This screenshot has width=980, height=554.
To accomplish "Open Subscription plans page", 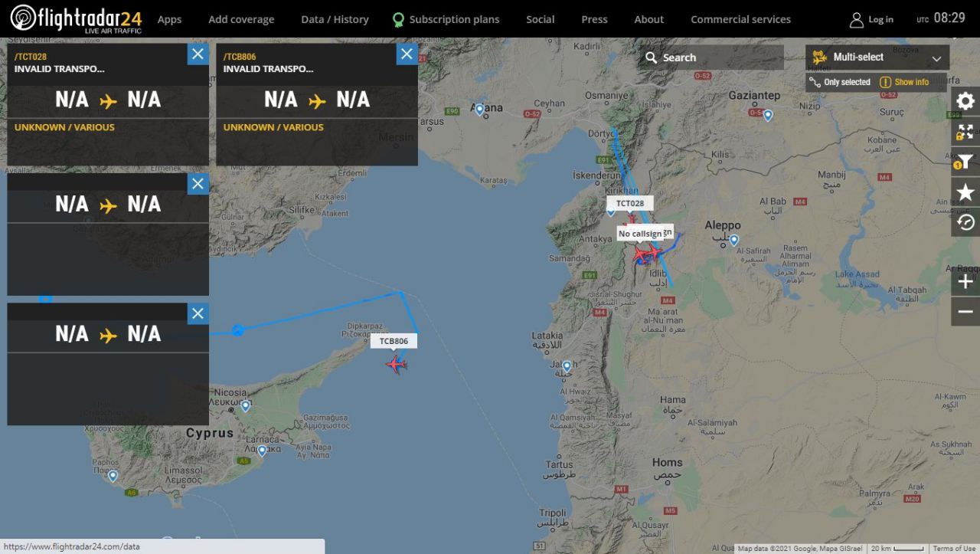I will [x=446, y=19].
